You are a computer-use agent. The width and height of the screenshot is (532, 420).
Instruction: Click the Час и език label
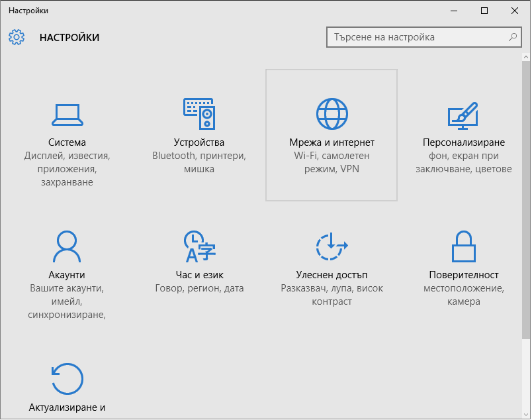200,275
